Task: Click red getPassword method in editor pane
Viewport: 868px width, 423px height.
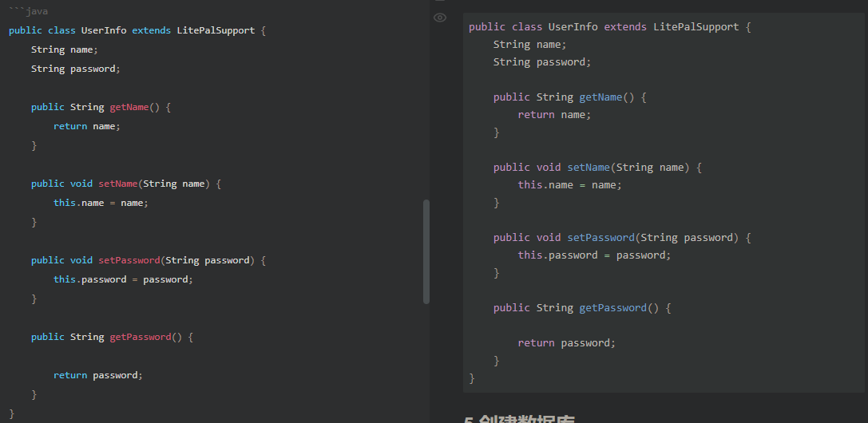Action: coord(140,338)
